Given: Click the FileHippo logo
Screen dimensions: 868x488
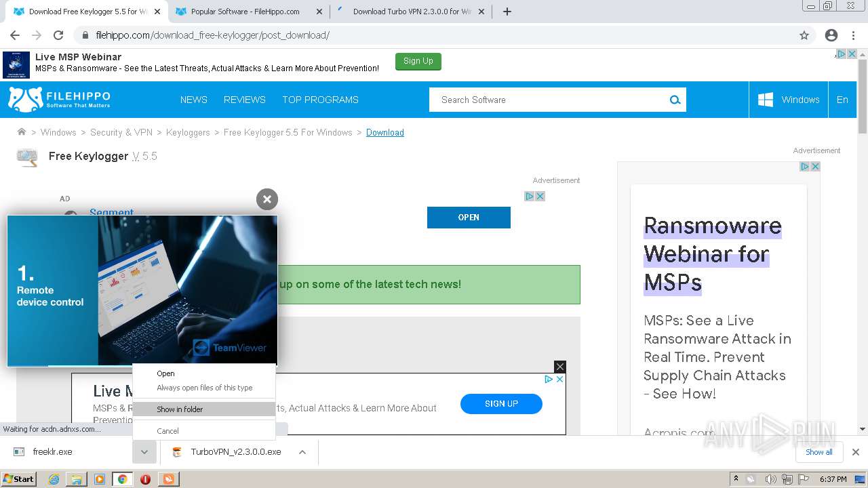Looking at the screenshot, I should tap(59, 99).
